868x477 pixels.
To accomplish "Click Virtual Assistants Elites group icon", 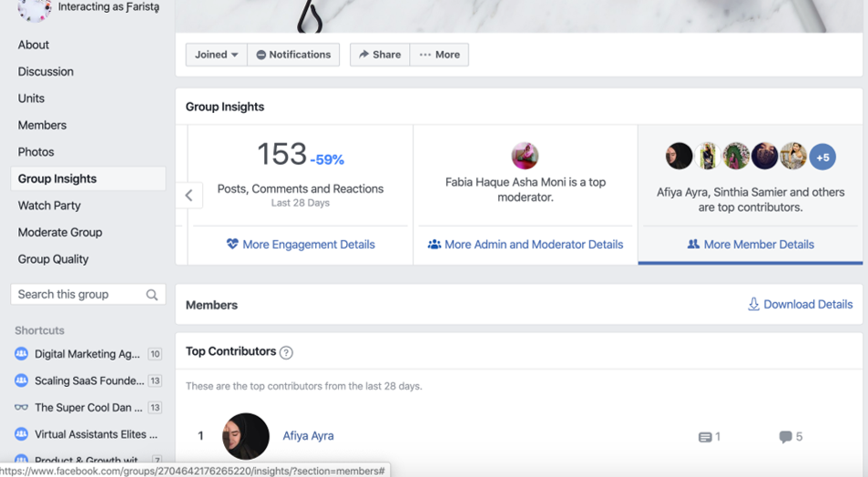I will (x=22, y=434).
